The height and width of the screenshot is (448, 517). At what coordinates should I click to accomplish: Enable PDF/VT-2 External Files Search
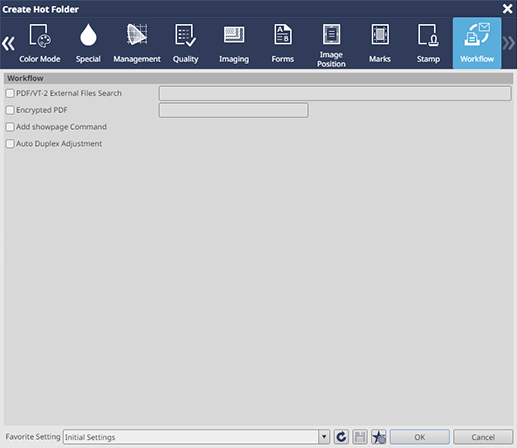(x=10, y=93)
